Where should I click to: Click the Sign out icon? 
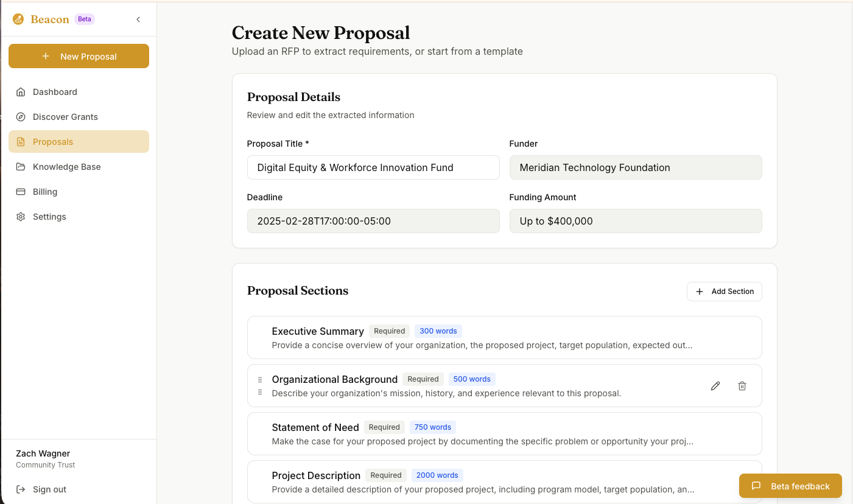click(21, 489)
